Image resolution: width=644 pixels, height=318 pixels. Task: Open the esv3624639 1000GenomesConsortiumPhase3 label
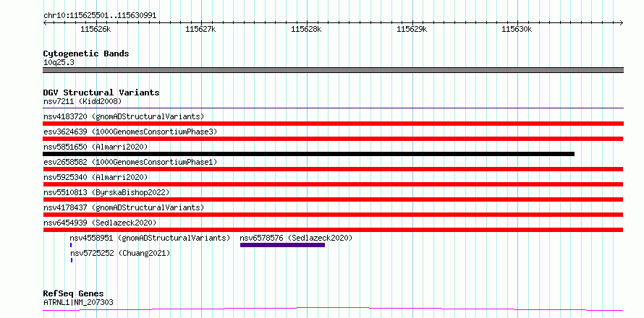(x=130, y=132)
